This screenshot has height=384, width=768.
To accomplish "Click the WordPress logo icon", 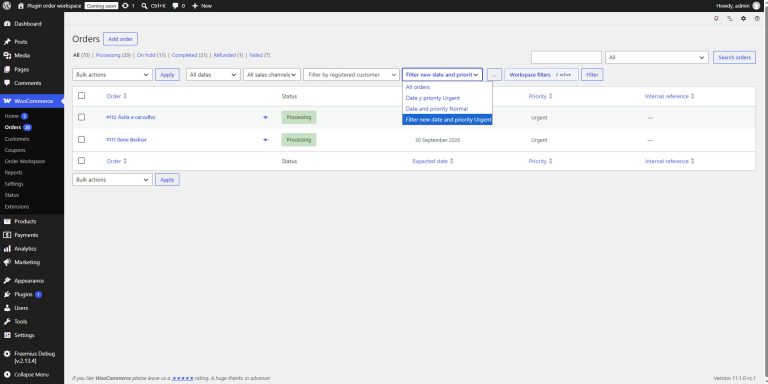I will [x=7, y=6].
